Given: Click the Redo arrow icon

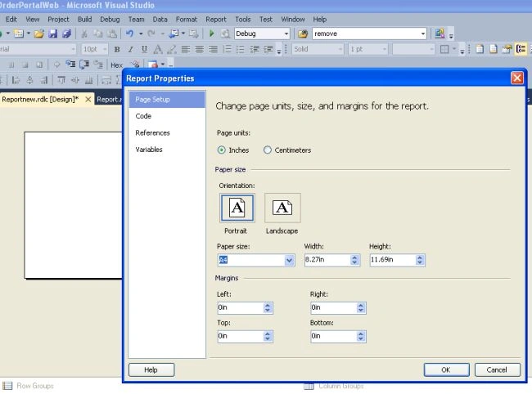Looking at the screenshot, I should (151, 34).
